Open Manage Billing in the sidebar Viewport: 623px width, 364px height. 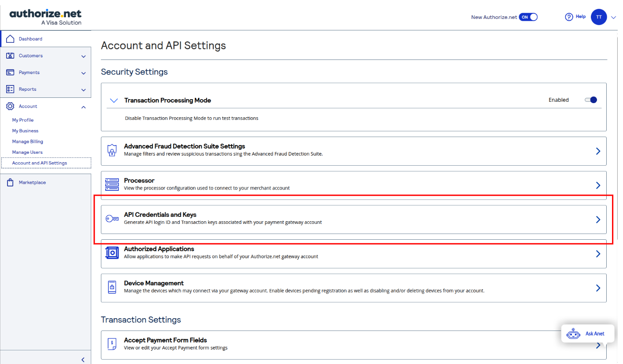(x=27, y=141)
